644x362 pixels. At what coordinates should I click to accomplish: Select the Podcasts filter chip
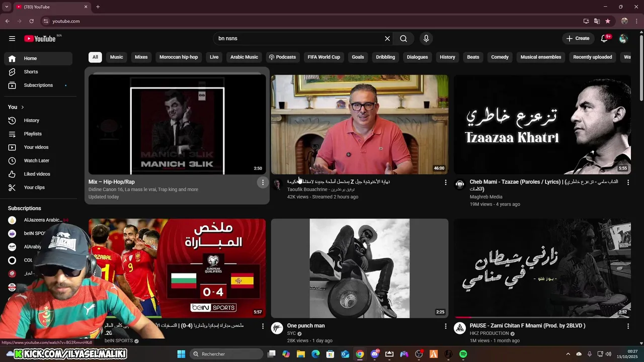pos(282,57)
